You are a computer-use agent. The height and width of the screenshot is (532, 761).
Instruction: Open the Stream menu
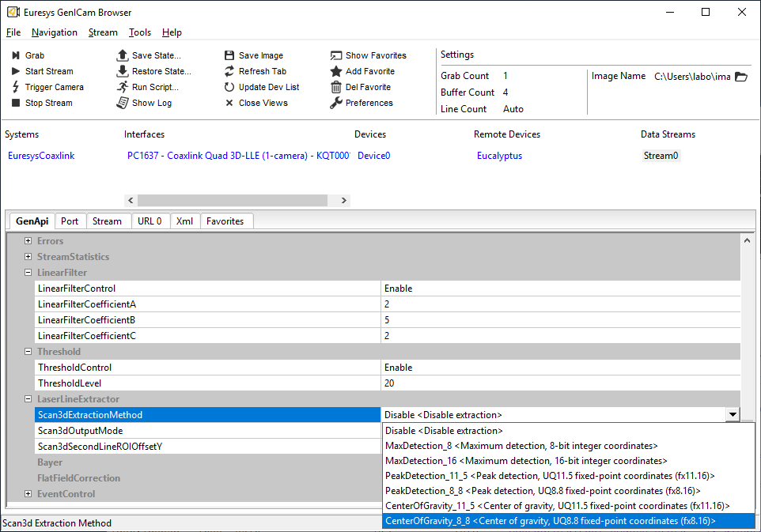pyautogui.click(x=103, y=32)
